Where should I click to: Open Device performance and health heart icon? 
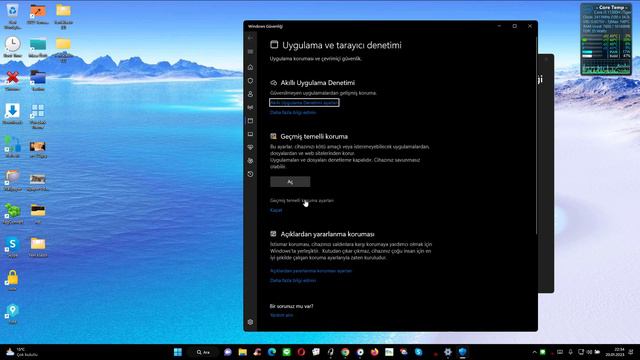(x=251, y=147)
